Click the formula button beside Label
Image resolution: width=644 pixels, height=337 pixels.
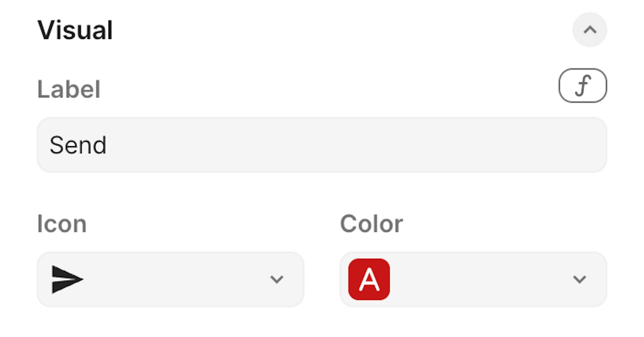pos(582,86)
